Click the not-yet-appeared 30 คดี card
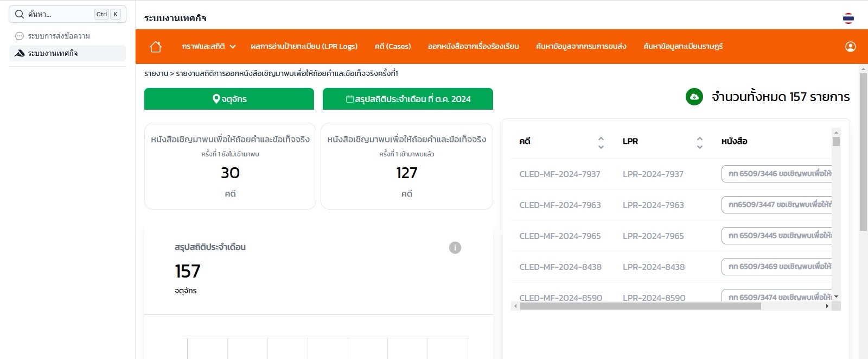The image size is (868, 359). (x=230, y=166)
